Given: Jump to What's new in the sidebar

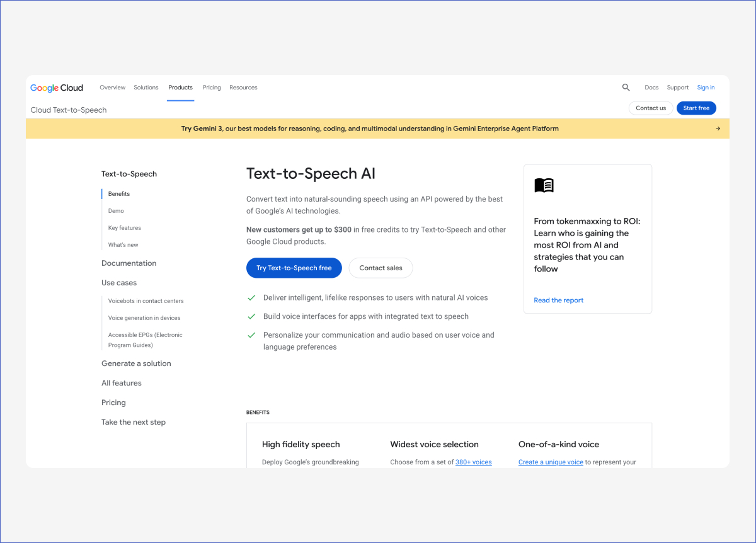Looking at the screenshot, I should 123,245.
